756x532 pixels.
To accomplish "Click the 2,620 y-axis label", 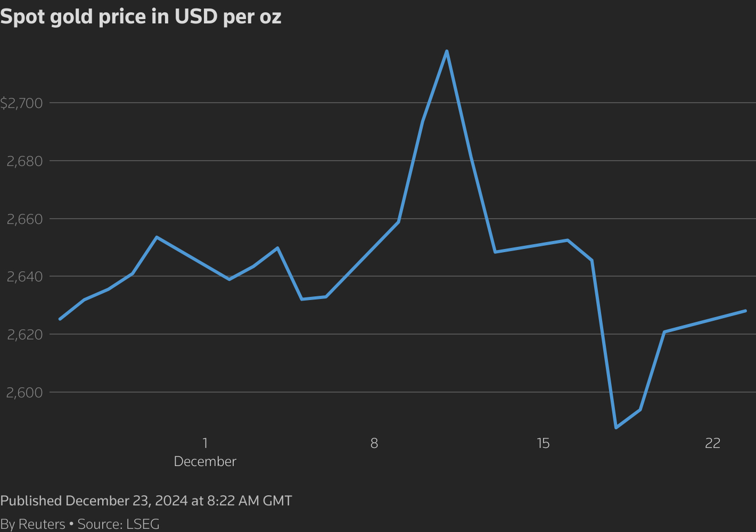I will 24,335.
